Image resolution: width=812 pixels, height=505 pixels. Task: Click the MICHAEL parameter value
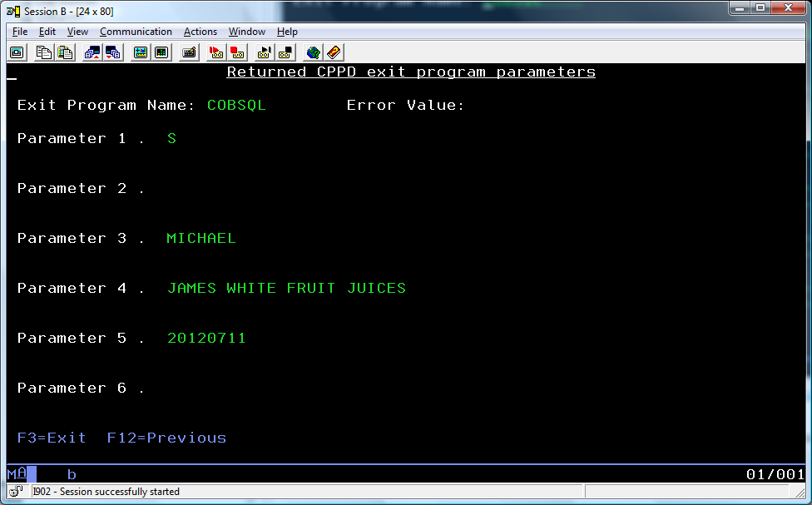201,238
